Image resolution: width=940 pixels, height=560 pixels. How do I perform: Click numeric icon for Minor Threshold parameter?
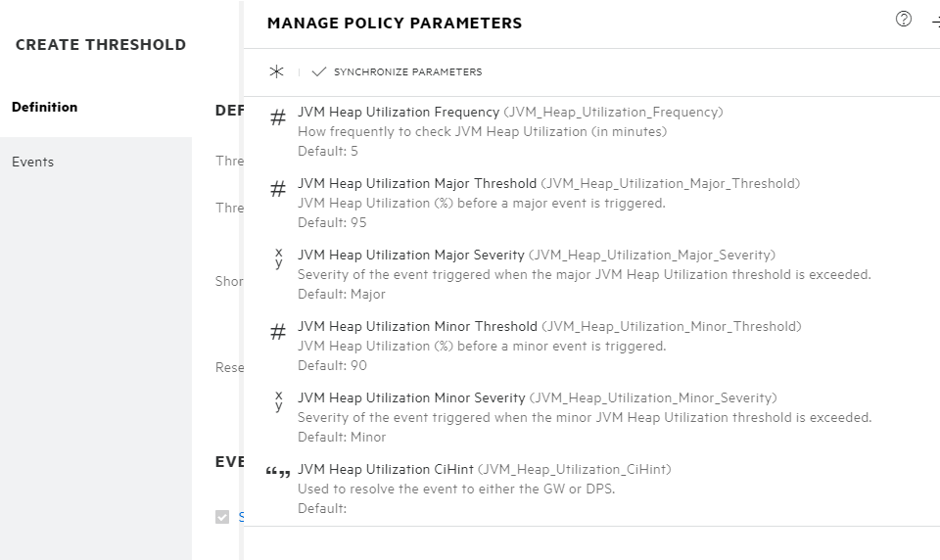click(278, 333)
